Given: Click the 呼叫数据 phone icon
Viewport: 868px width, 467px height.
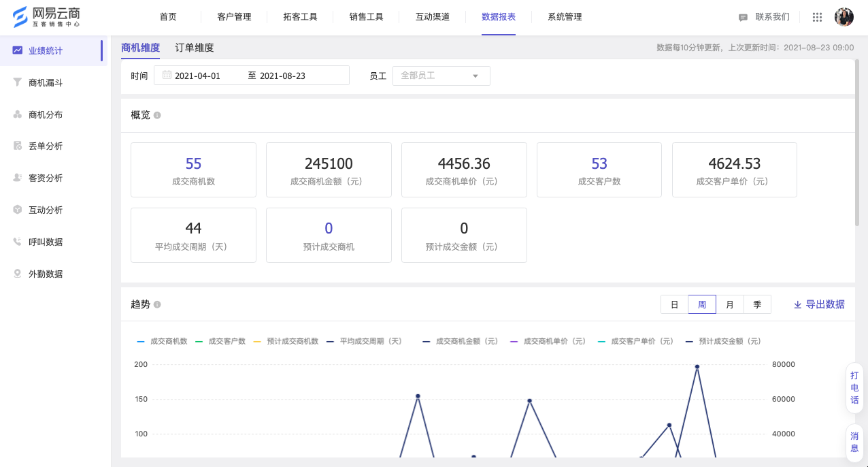Looking at the screenshot, I should [x=18, y=242].
